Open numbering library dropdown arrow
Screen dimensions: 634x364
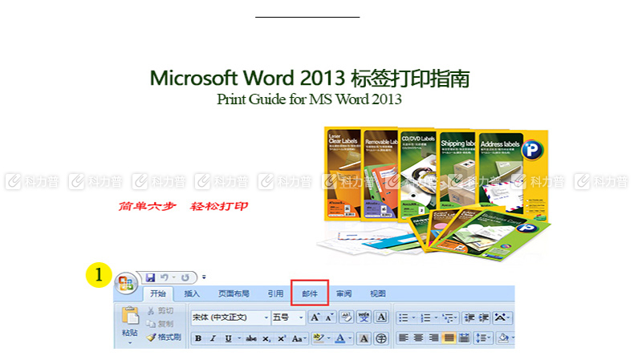pyautogui.click(x=436, y=318)
